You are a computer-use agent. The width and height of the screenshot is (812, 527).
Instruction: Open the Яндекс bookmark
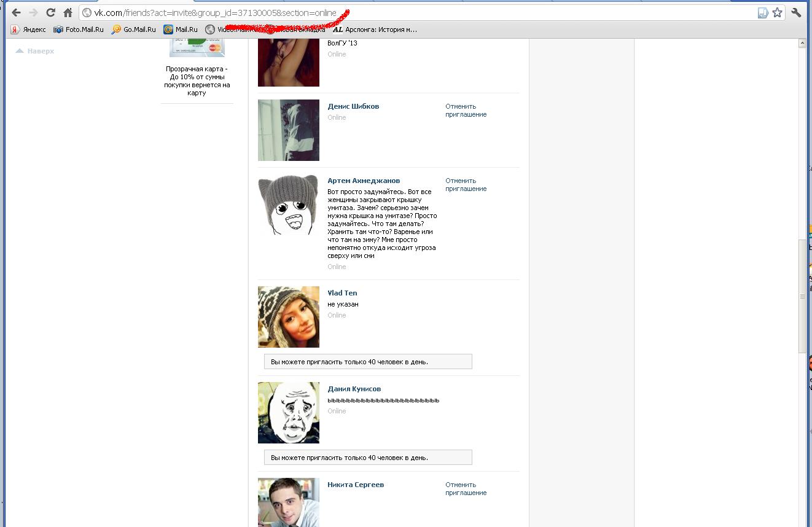pos(28,29)
